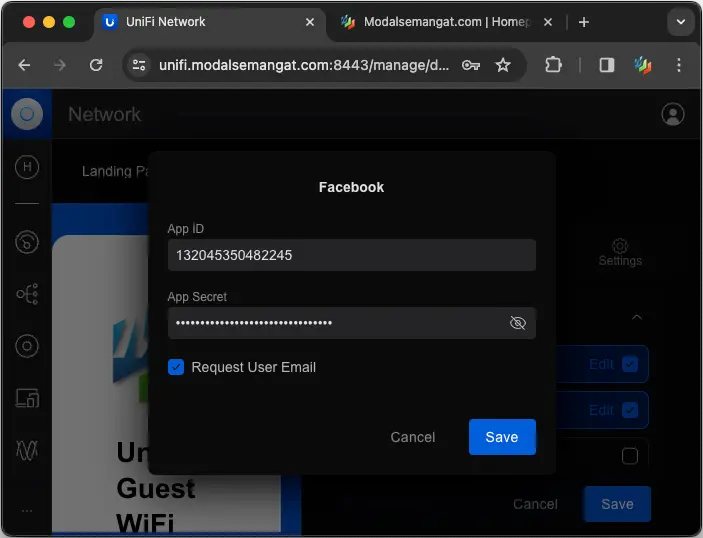Click the Settings gear icon in portal panel
This screenshot has height=538, width=703.
(x=620, y=246)
